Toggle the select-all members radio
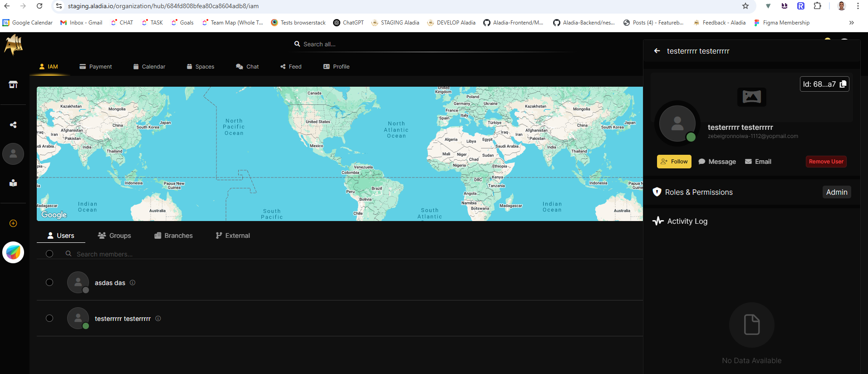Viewport: 868px width, 374px height. click(x=49, y=254)
